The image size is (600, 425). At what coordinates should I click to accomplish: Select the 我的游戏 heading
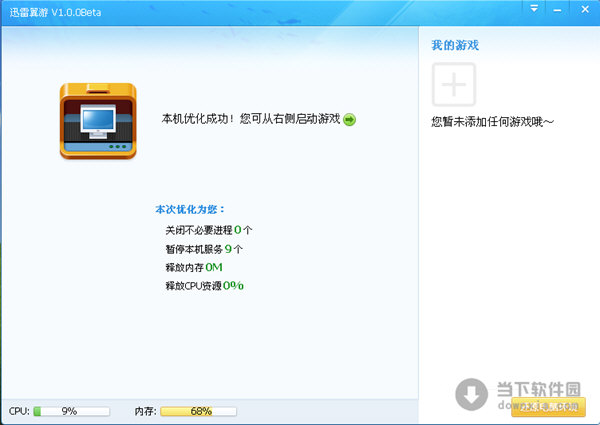click(x=455, y=45)
